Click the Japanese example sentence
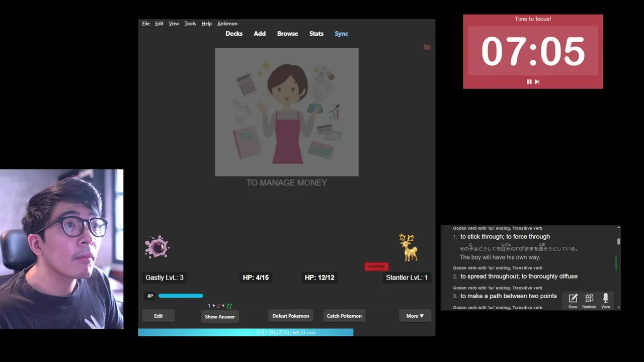Screen dimensions: 644x362 click(519, 247)
